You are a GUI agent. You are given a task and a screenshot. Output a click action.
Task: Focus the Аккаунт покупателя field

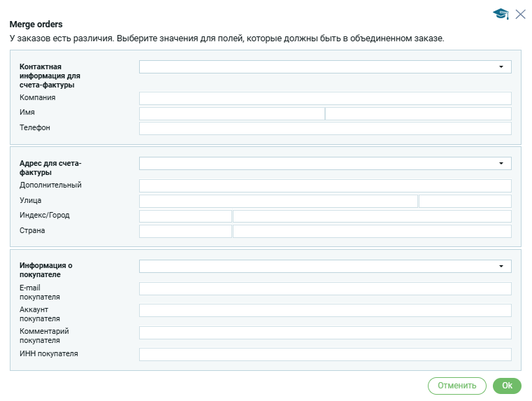(x=325, y=311)
